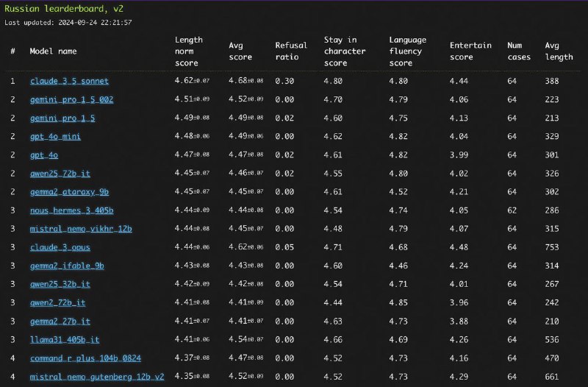Click the 'Avg score' column header

pos(240,52)
